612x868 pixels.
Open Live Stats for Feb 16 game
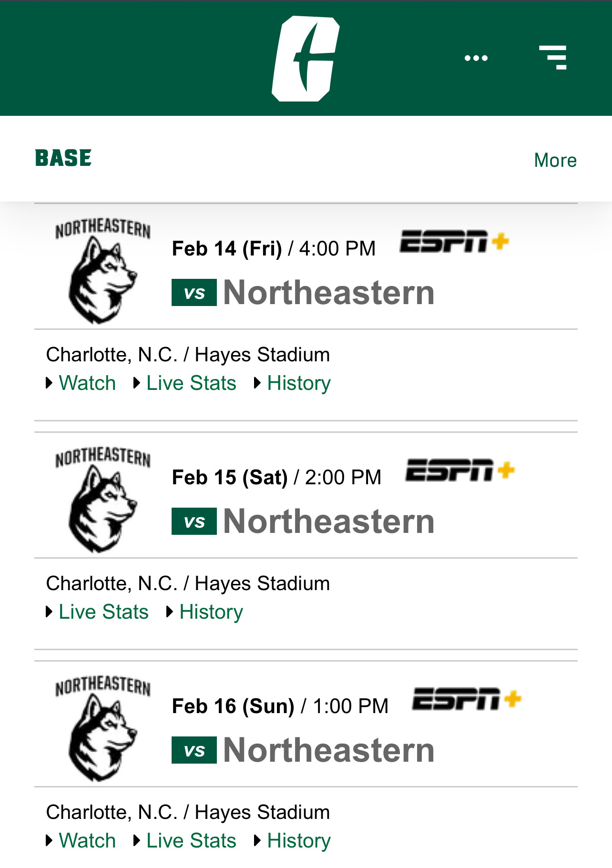[191, 840]
